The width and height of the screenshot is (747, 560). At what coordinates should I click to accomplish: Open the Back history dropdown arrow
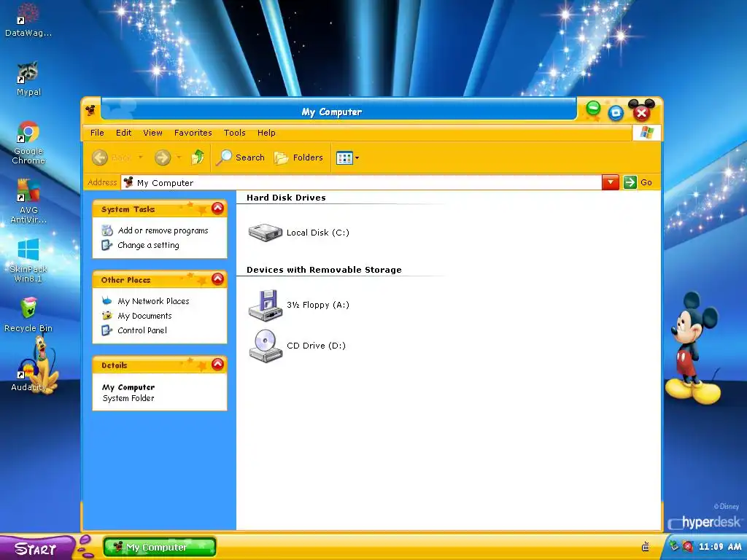[x=141, y=157]
